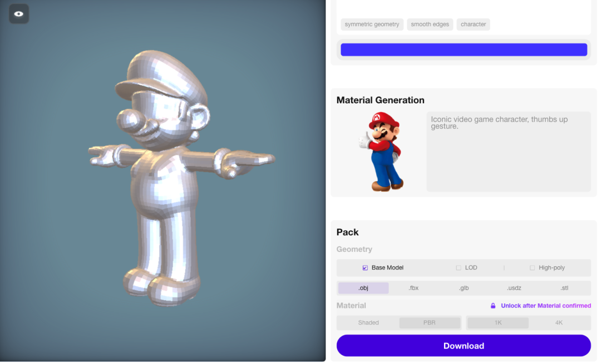The image size is (601, 364).
Task: Select the .obj export format
Action: (363, 288)
